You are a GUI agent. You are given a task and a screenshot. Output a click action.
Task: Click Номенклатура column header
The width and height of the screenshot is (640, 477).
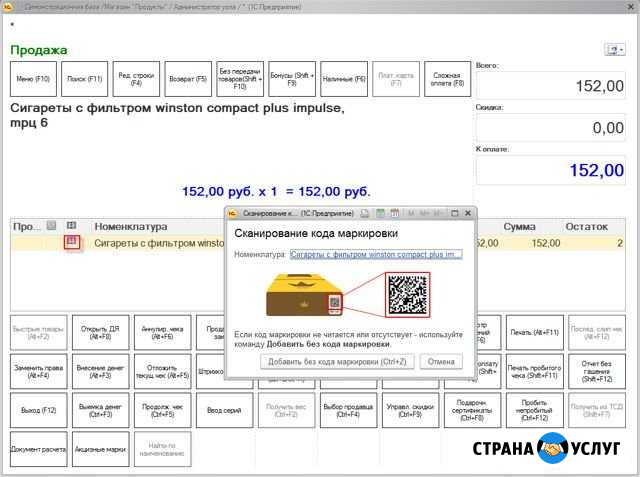coord(131,226)
